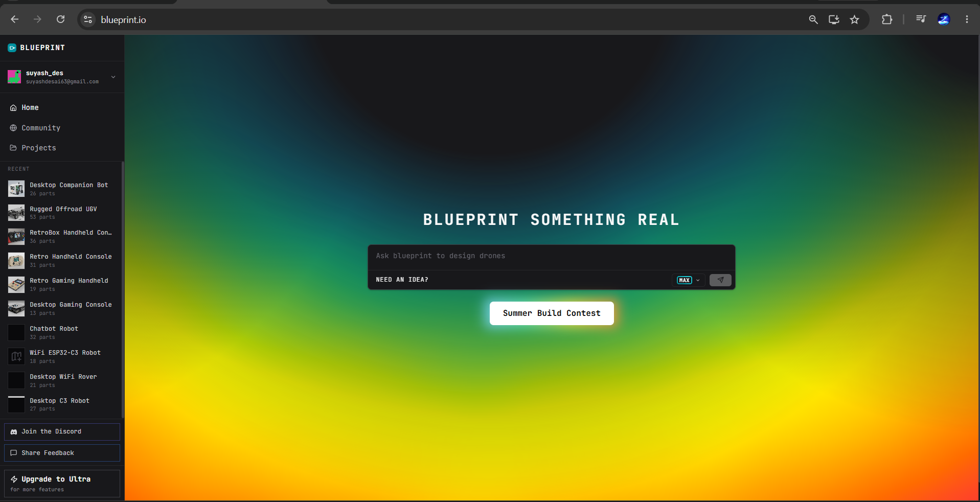This screenshot has height=502, width=980.
Task: Open Desktop Gaming Console project title
Action: [71, 305]
